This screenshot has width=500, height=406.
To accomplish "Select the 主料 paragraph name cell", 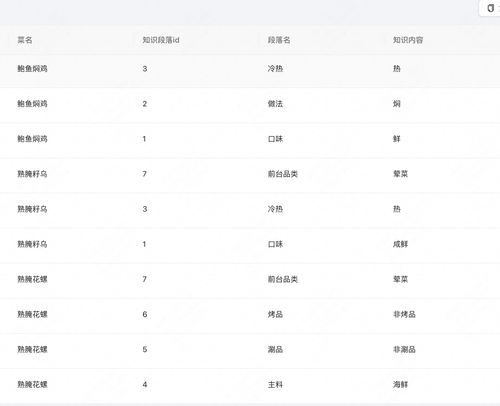I will [x=275, y=385].
